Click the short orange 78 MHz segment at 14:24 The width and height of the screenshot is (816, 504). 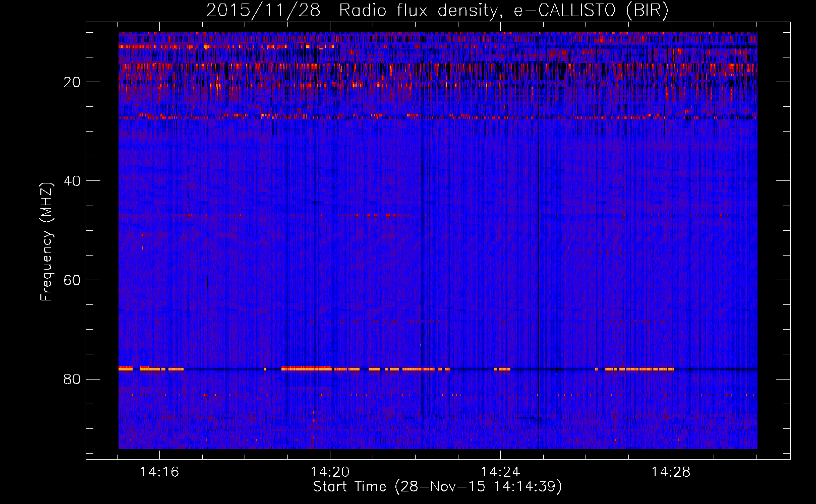(502, 369)
